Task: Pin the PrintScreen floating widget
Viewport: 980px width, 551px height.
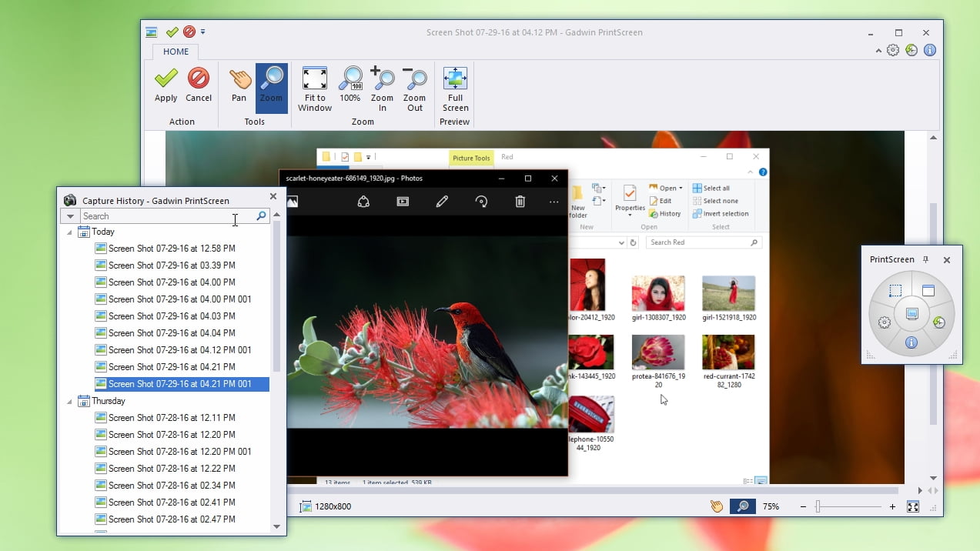Action: point(926,259)
